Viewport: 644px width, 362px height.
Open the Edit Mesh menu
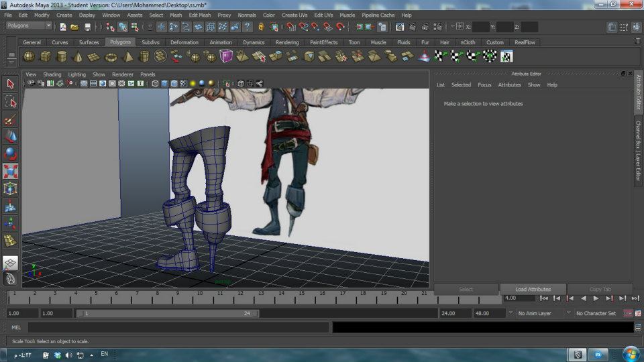pos(200,15)
